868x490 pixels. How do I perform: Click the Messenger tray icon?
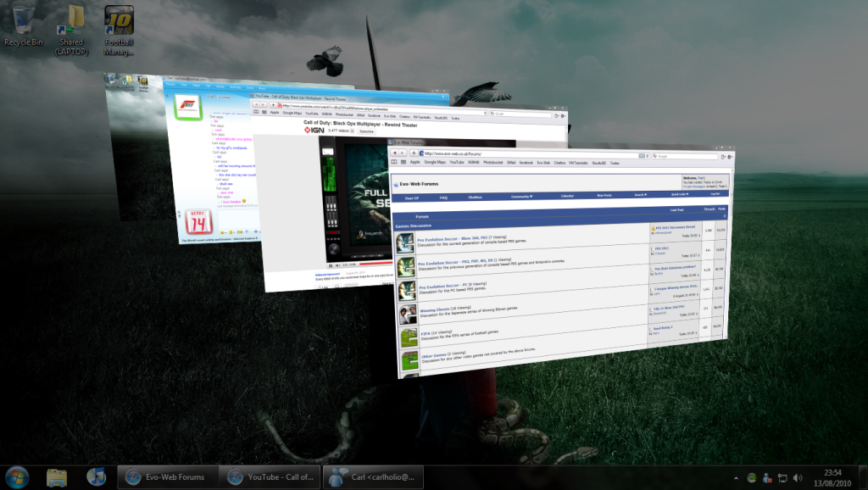(766, 478)
